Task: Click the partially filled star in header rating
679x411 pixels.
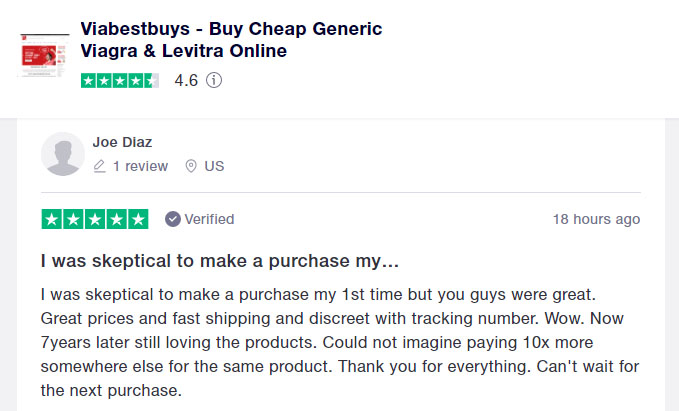Action: click(150, 81)
